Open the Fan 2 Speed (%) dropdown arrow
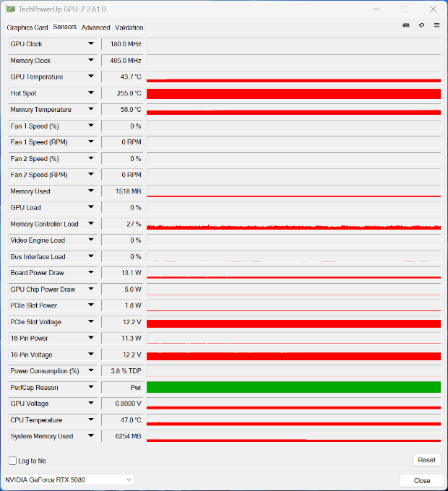The width and height of the screenshot is (448, 491). (91, 158)
